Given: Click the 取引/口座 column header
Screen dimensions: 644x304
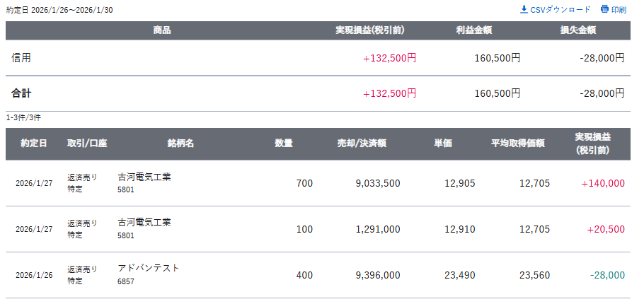Looking at the screenshot, I should click(87, 144).
